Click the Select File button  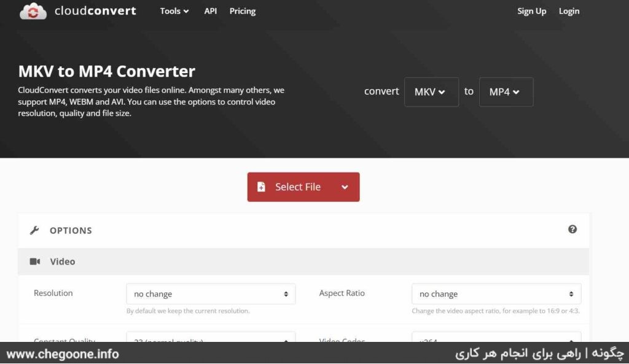tap(303, 187)
